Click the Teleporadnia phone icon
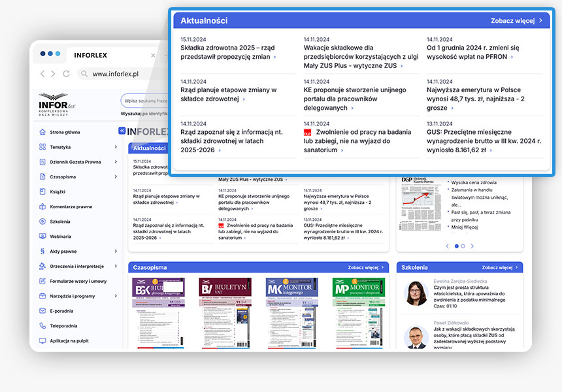The height and width of the screenshot is (392, 562). tap(42, 326)
